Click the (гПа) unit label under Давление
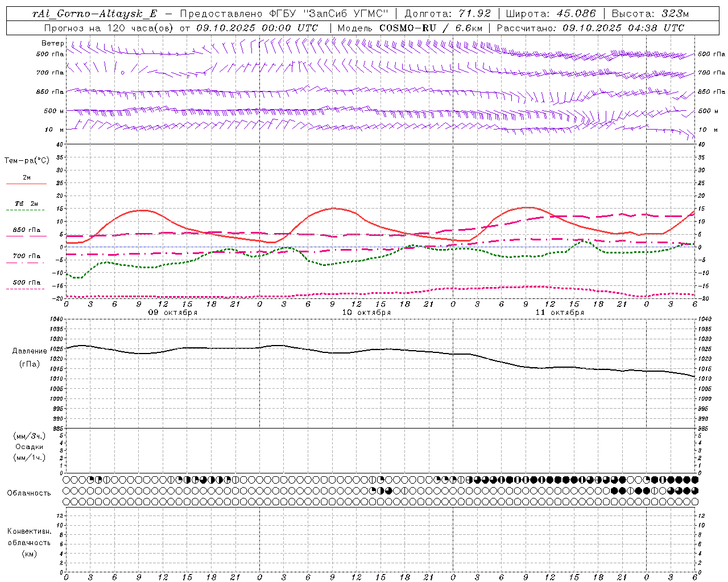 coord(30,364)
